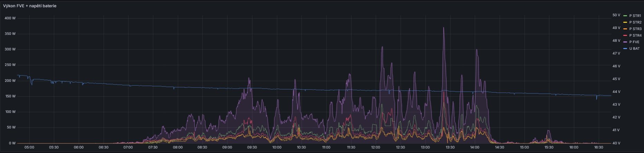Click the 250 W left axis label

pyautogui.click(x=10, y=65)
